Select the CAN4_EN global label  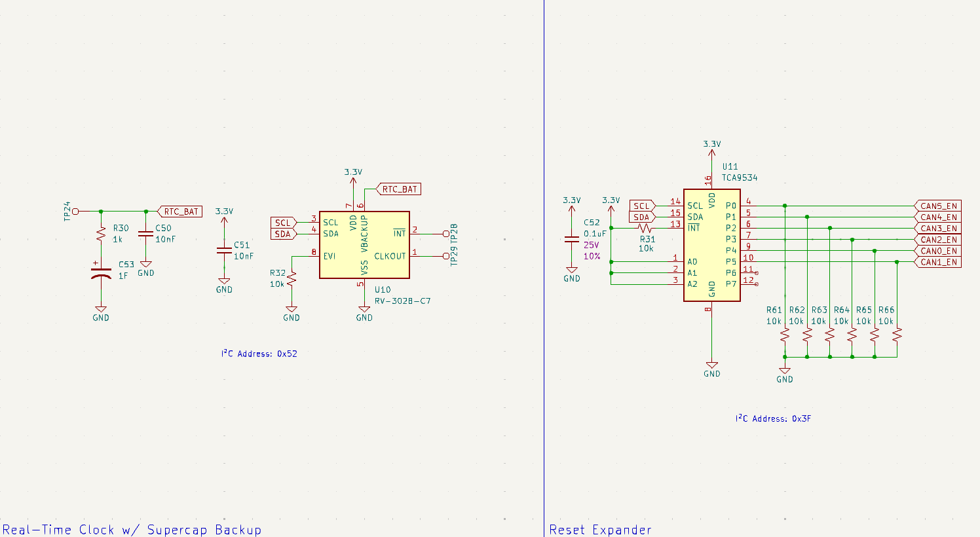click(x=938, y=217)
